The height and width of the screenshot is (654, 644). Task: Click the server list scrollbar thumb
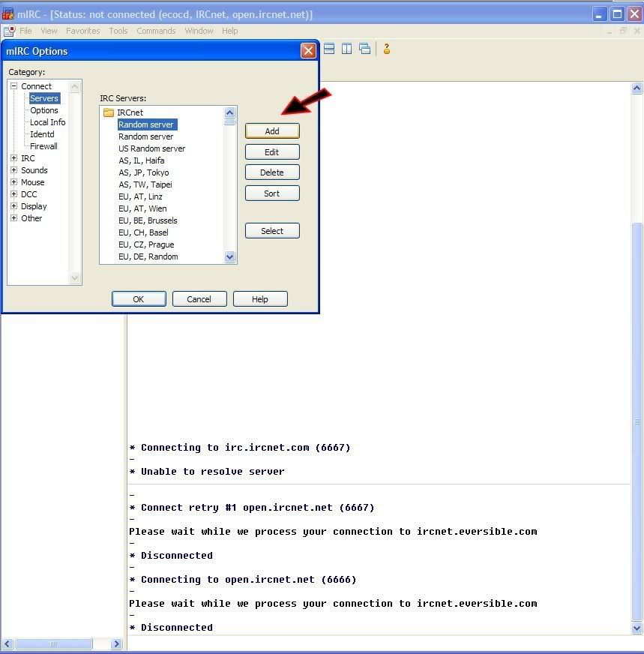[x=229, y=122]
